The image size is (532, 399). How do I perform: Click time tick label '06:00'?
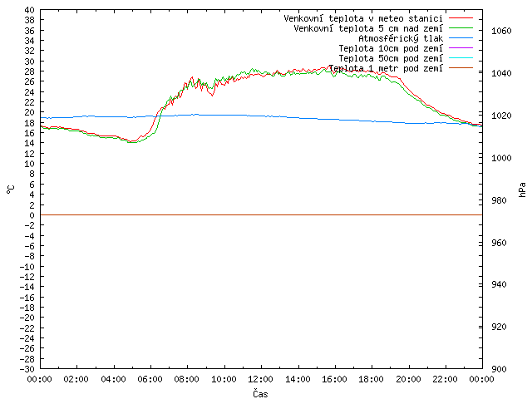150,379
